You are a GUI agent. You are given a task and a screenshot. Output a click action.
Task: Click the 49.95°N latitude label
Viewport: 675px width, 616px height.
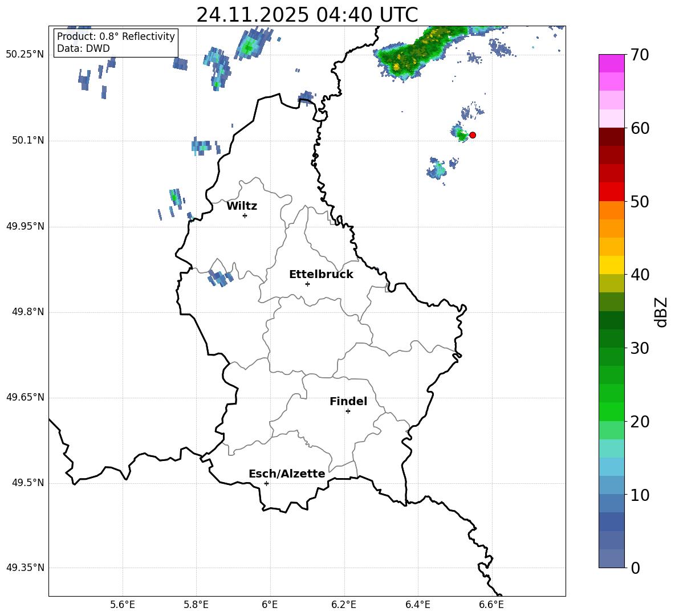25,226
